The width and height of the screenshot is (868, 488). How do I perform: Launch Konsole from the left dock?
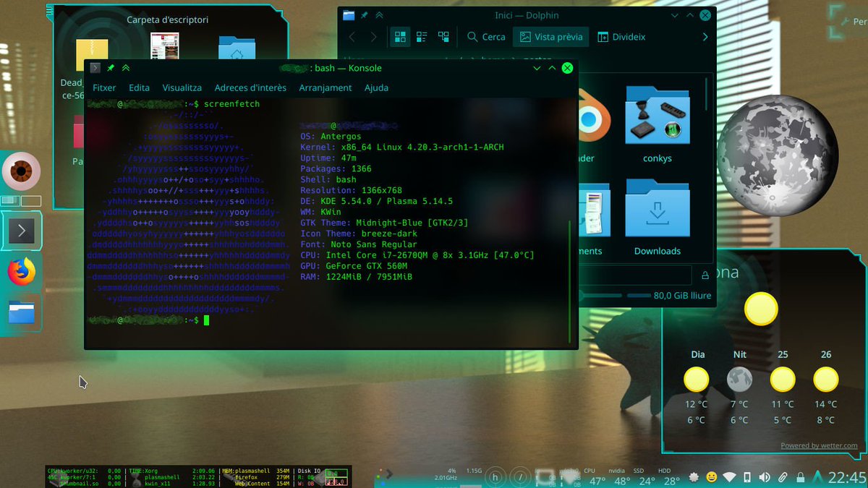coord(21,231)
